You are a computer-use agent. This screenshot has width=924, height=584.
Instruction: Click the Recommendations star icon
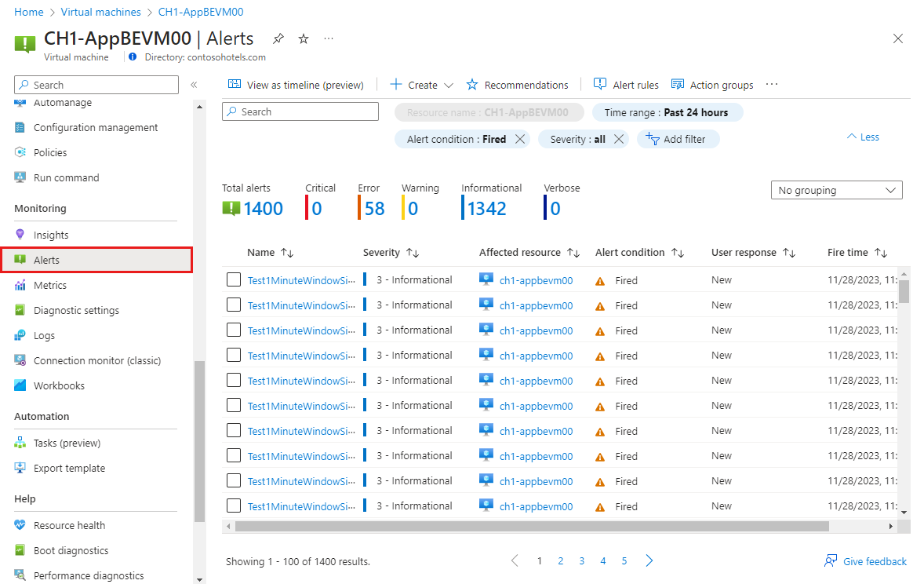(x=472, y=85)
